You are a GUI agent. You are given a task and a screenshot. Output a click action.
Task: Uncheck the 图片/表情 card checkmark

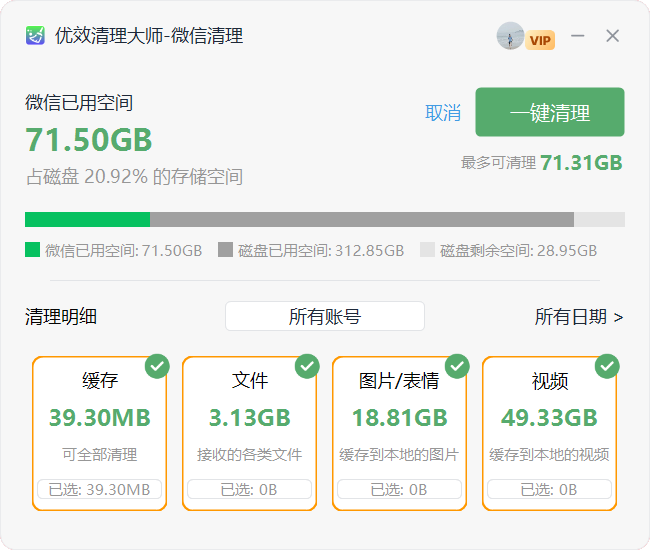coord(457,366)
